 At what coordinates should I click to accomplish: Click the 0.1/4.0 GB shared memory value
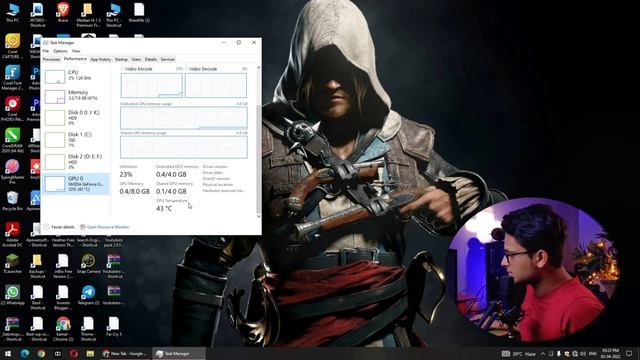click(171, 191)
